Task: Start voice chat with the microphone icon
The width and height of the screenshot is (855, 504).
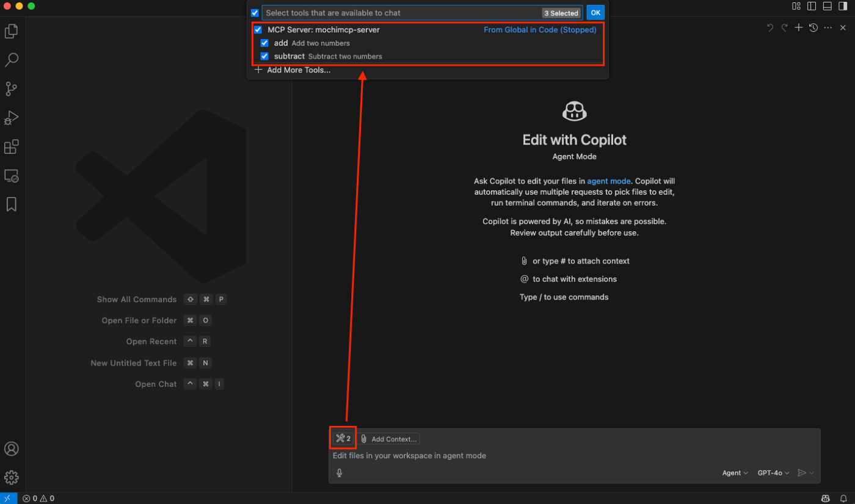Action: (x=340, y=473)
